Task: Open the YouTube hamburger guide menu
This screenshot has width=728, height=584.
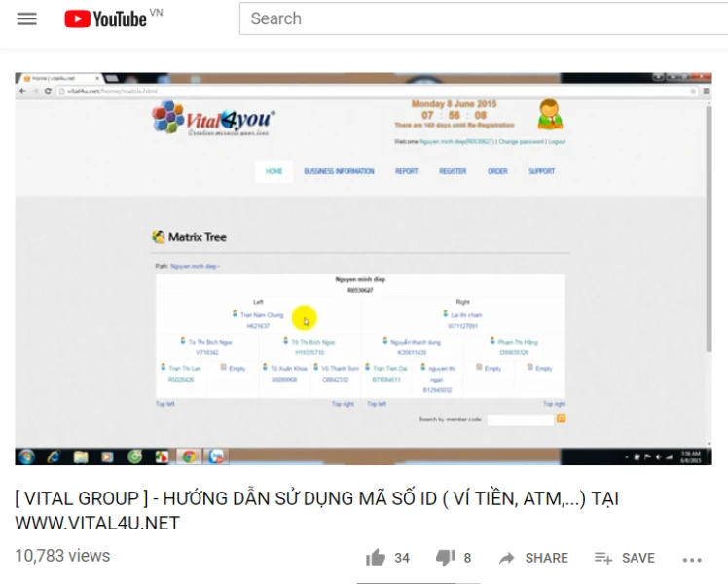Action: click(27, 18)
